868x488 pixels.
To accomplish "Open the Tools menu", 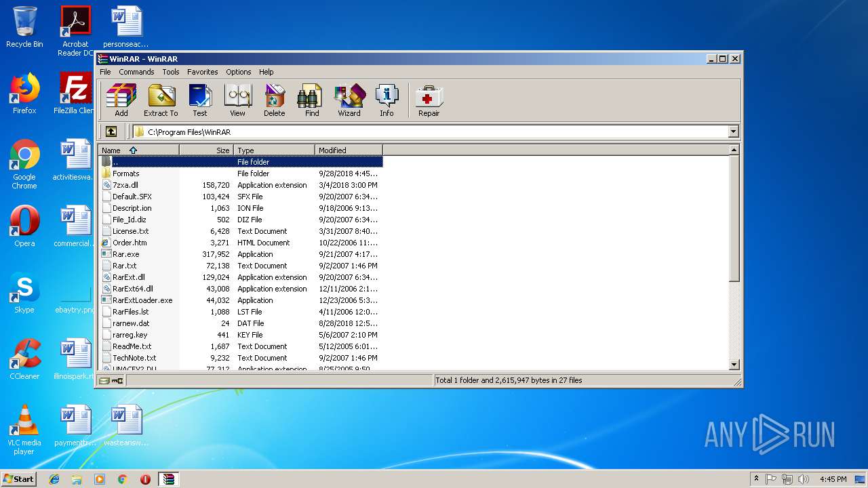I will tap(171, 72).
